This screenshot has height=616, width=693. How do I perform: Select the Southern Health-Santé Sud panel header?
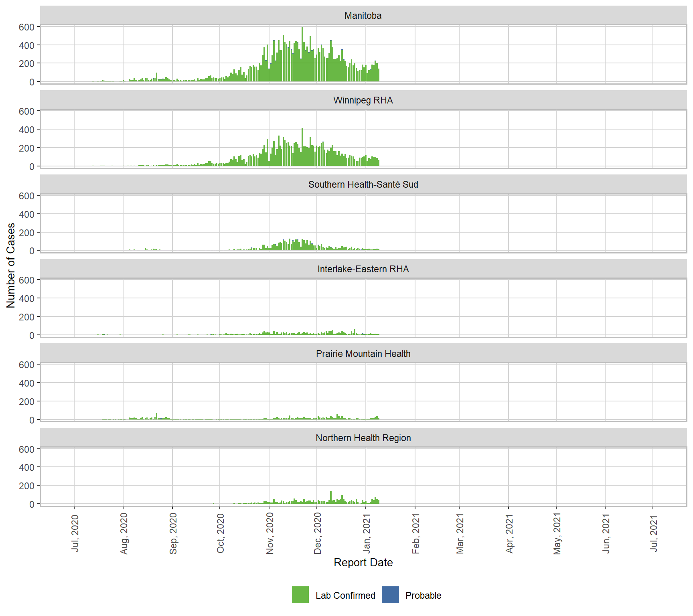pos(363,184)
